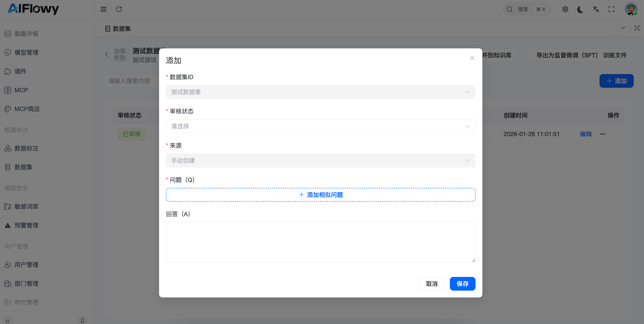Open 模型管理 in the sidebar
Image resolution: width=644 pixels, height=324 pixels.
coord(26,52)
